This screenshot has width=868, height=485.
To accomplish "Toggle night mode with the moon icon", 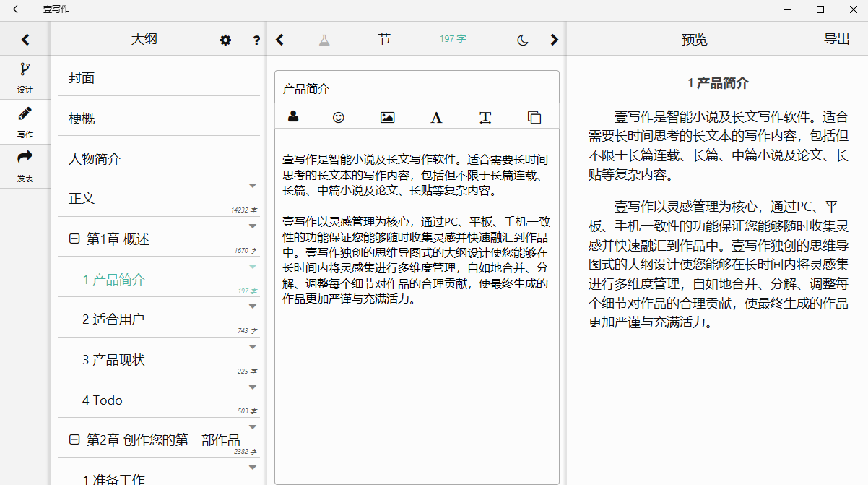I will [x=523, y=40].
